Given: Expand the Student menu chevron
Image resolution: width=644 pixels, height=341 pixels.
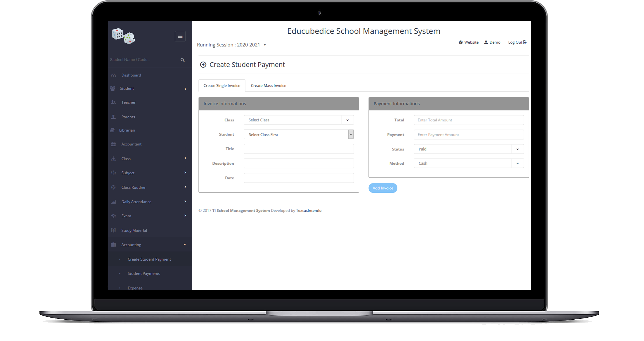Looking at the screenshot, I should pyautogui.click(x=185, y=89).
